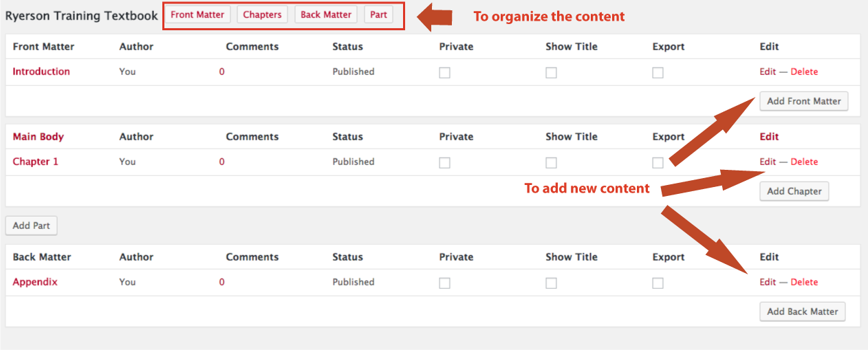Viewport: 868px width, 350px height.
Task: Toggle Private checkbox for Chapter 1
Action: click(x=445, y=163)
